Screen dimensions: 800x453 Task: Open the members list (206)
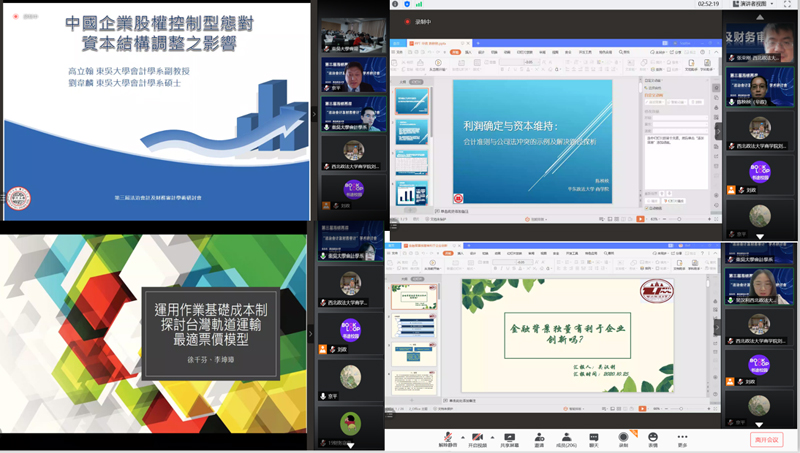567,437
